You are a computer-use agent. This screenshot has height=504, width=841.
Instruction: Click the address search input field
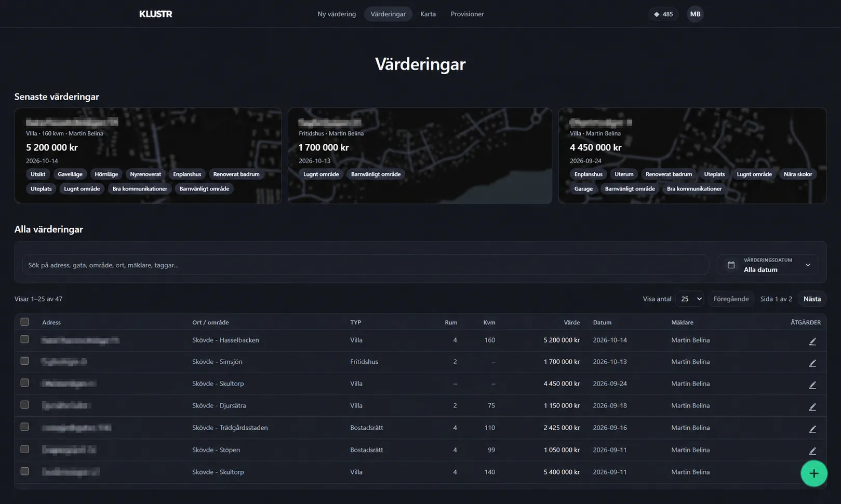click(366, 265)
